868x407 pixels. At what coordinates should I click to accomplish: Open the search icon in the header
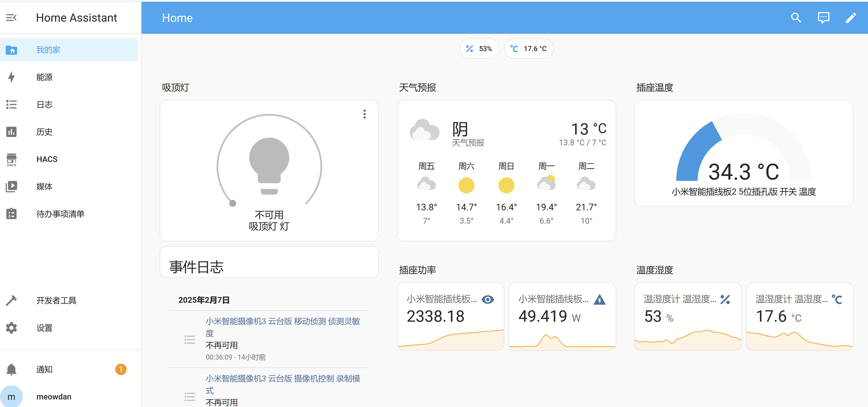click(x=796, y=18)
